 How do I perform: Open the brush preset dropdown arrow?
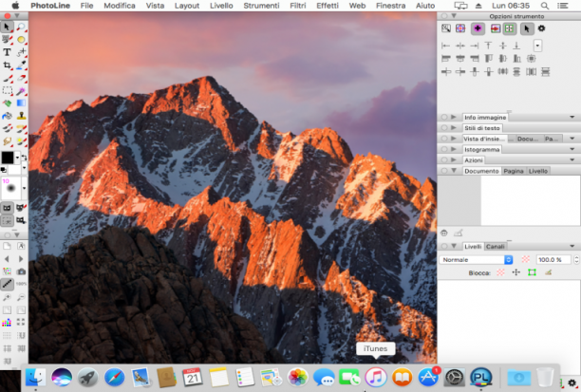pos(24,188)
